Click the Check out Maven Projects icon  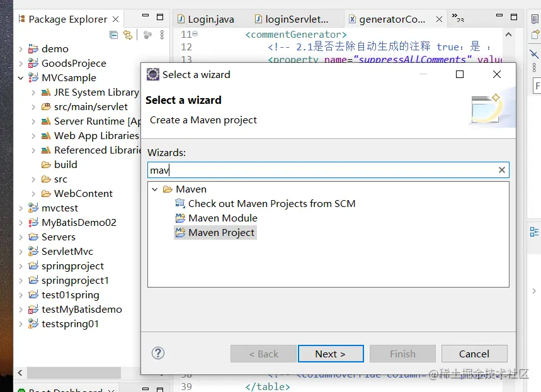tap(180, 203)
